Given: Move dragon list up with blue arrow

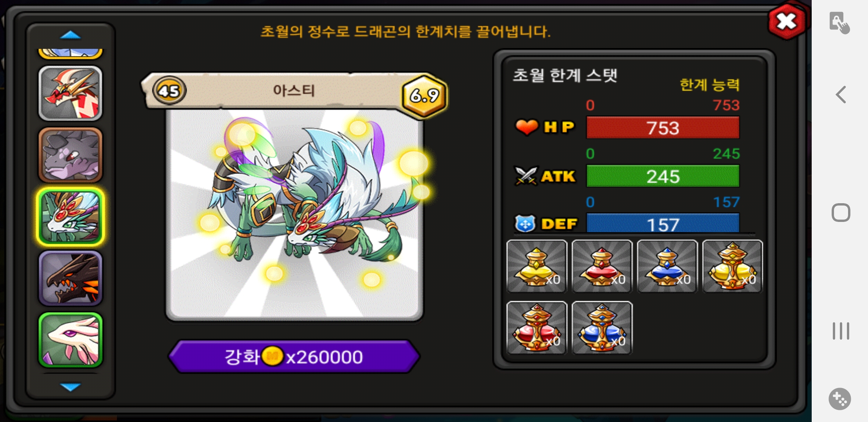Looking at the screenshot, I should coord(70,35).
